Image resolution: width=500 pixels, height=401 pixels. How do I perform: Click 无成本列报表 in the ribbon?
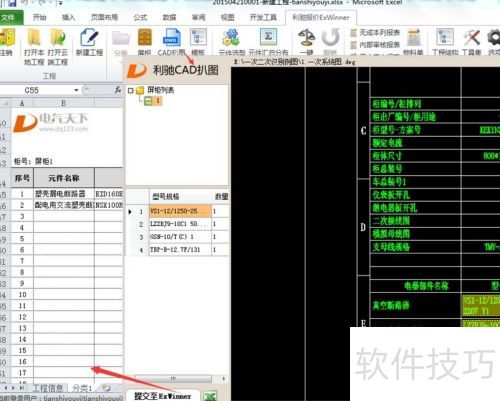point(375,33)
